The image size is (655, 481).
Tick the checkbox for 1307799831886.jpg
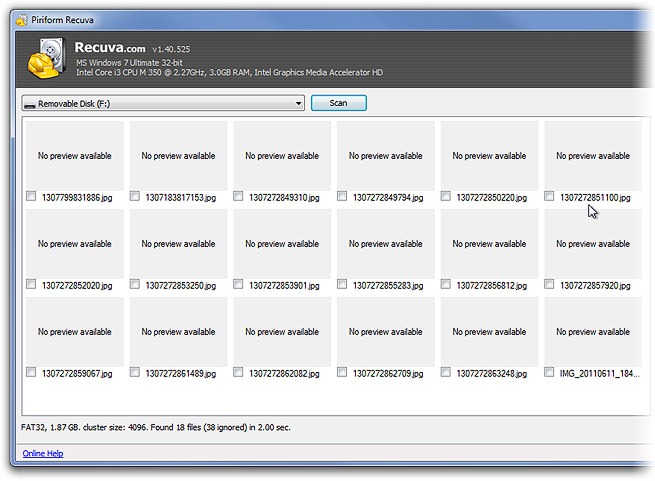click(x=31, y=196)
